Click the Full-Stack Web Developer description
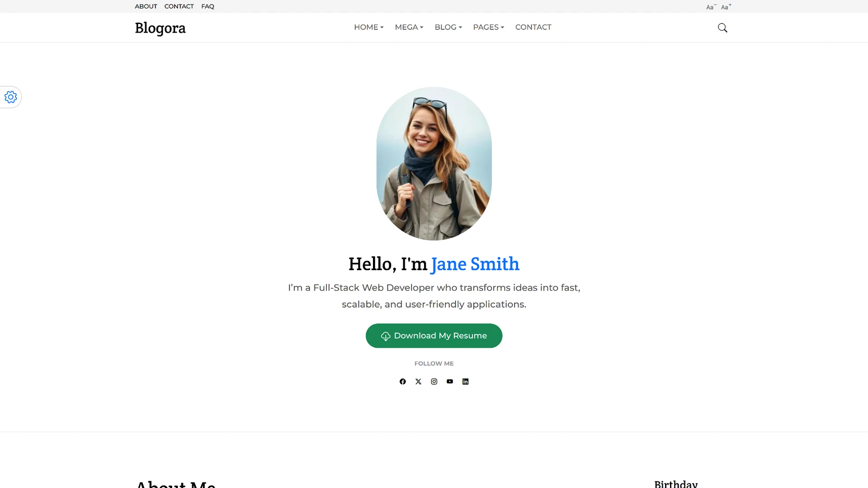The image size is (868, 488). click(434, 296)
